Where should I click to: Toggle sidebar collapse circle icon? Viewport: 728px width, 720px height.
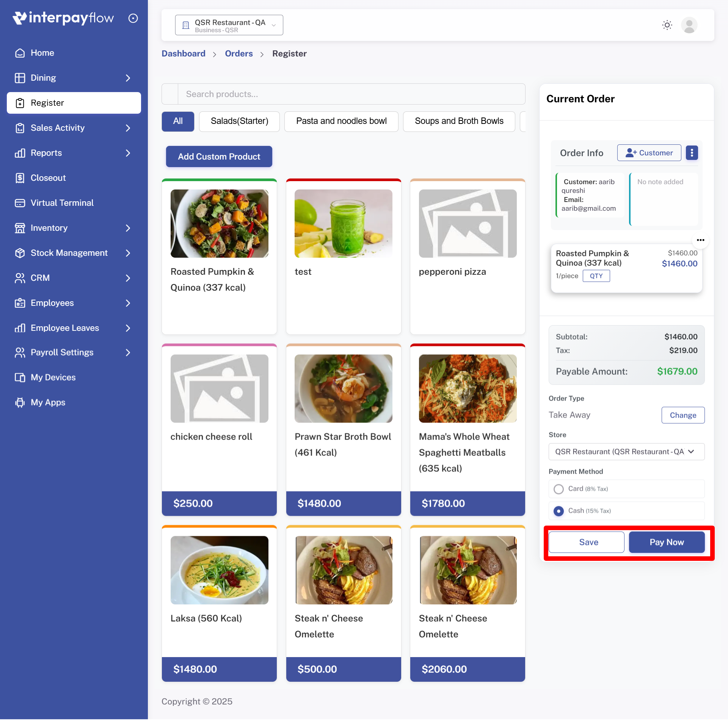pyautogui.click(x=133, y=18)
